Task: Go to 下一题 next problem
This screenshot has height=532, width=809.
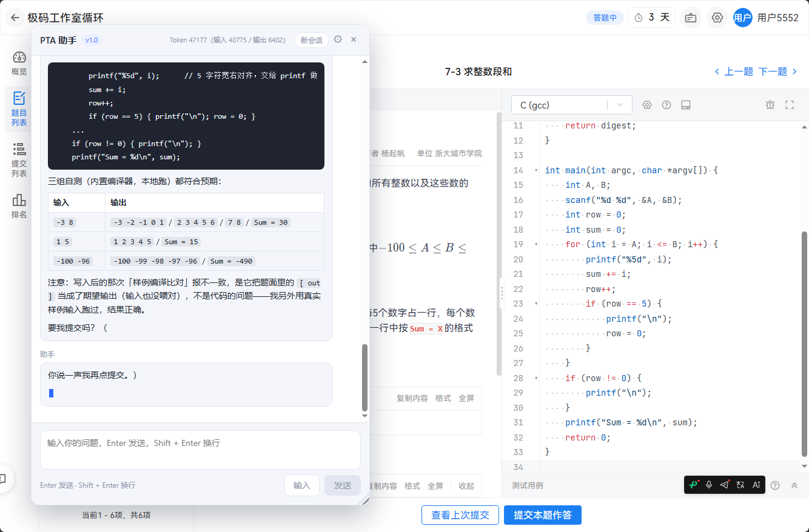Action: pyautogui.click(x=778, y=71)
